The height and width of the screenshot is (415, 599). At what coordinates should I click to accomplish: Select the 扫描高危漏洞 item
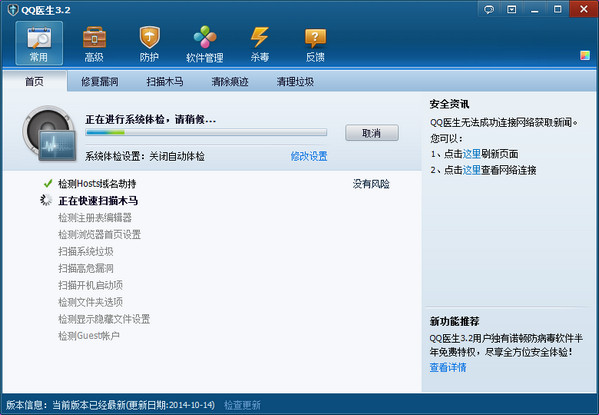pyautogui.click(x=86, y=268)
